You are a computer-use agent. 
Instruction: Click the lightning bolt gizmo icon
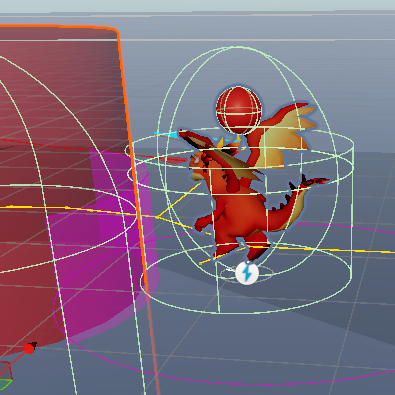pyautogui.click(x=247, y=273)
